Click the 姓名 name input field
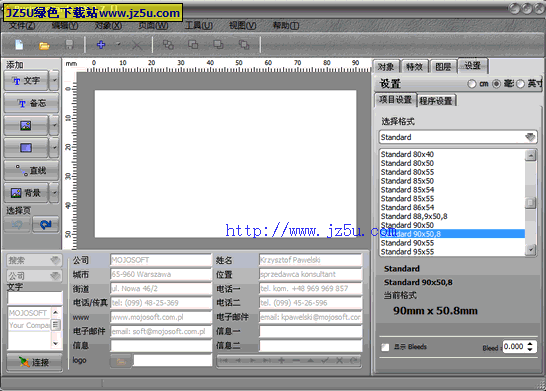Screen dimensions: 546x391 310,260
